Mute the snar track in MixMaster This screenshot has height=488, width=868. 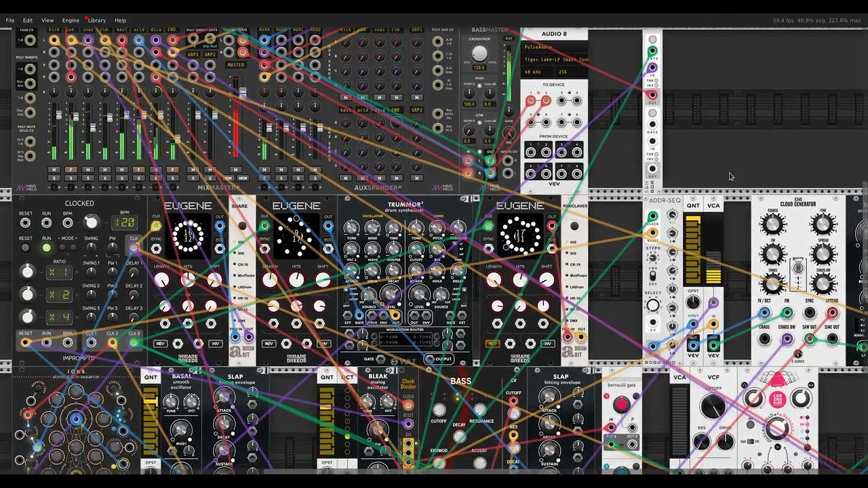click(87, 169)
